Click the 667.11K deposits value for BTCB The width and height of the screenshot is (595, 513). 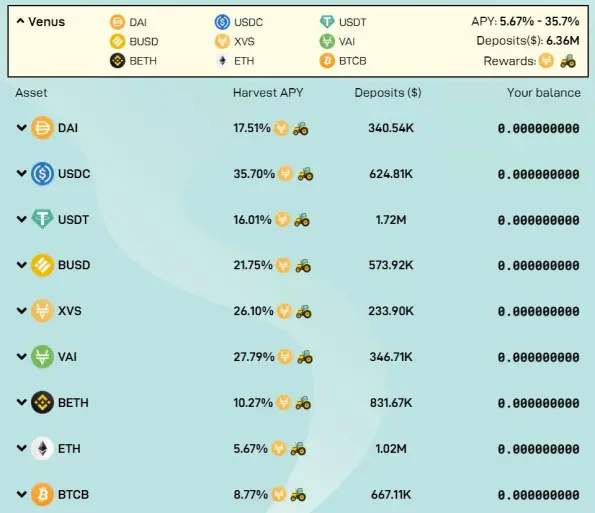click(391, 495)
